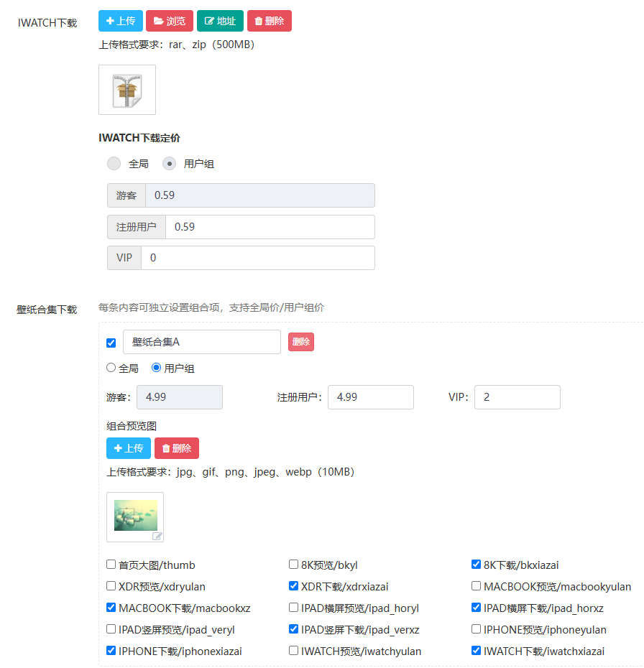Screen dimensions: 644x668
Task: Click the edit icon on preview thumbnail
Action: (157, 536)
